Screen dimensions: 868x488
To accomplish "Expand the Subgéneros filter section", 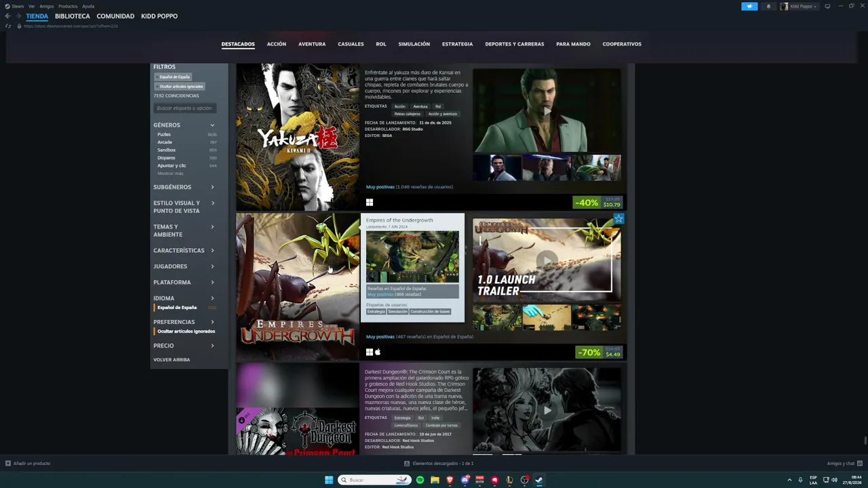I will coord(184,187).
